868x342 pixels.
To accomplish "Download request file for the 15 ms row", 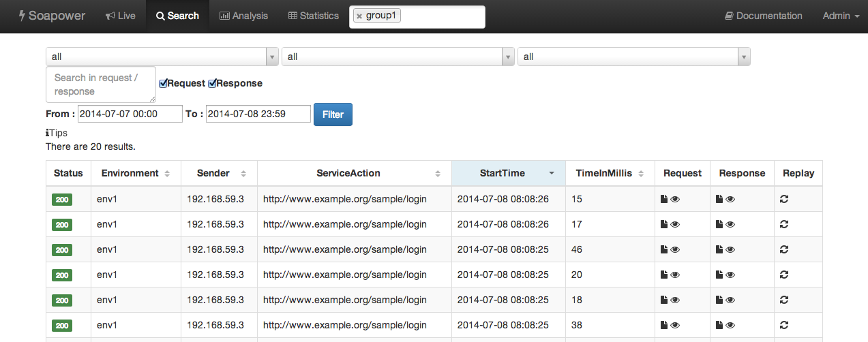I will pos(664,199).
